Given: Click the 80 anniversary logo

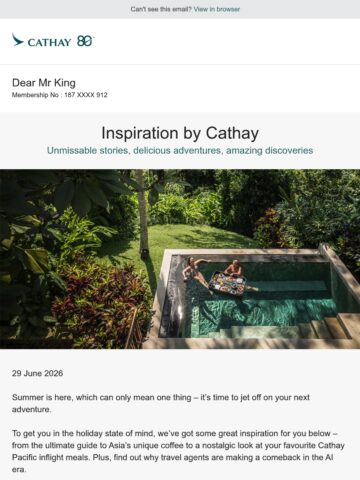Looking at the screenshot, I should pos(85,41).
